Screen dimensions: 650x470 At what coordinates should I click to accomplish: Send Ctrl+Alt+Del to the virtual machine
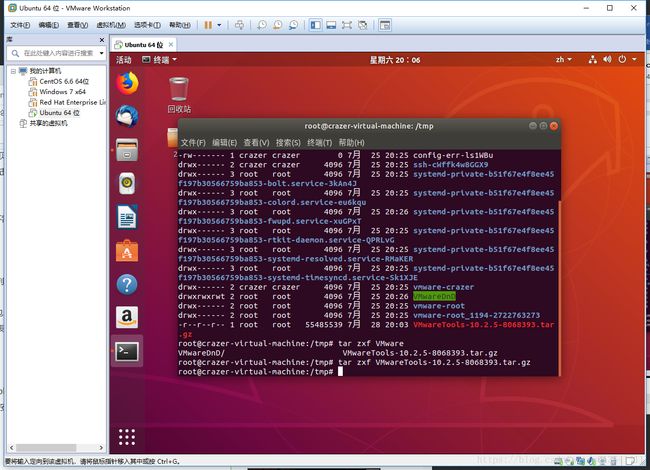pos(239,25)
